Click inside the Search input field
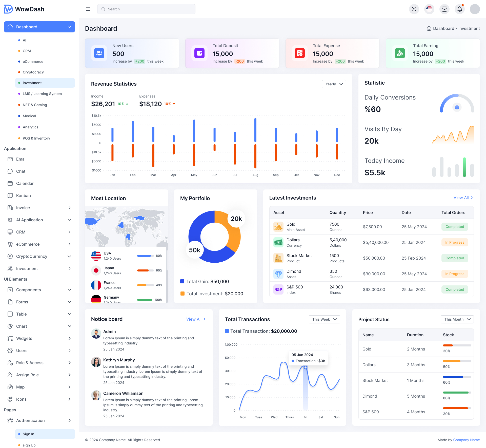The height and width of the screenshot is (448, 486). (146, 9)
